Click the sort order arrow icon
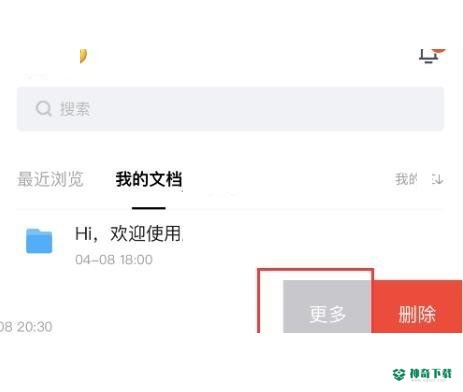This screenshot has width=463, height=392. click(437, 179)
